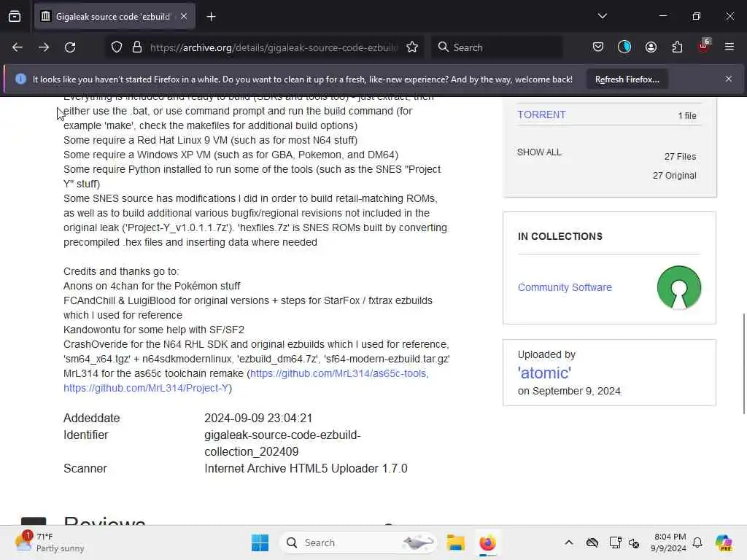The image size is (747, 560).
Task: Open the weather widget showing 71°F
Action: click(50, 542)
